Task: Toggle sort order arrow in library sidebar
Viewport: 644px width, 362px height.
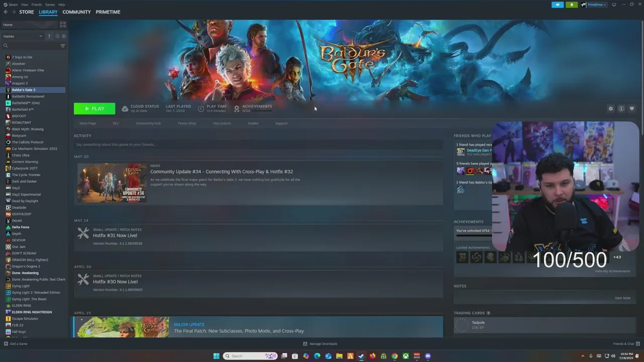Action: pyautogui.click(x=49, y=36)
